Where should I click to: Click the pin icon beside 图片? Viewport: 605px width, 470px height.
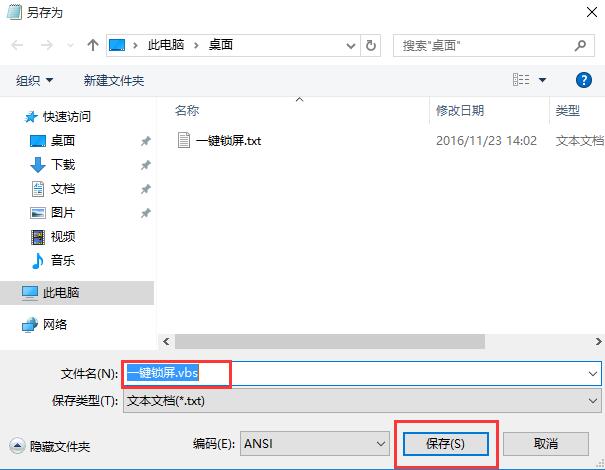click(x=145, y=213)
